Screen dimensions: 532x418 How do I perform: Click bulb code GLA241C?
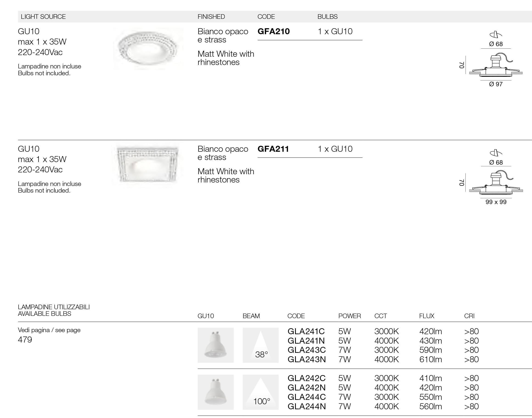[x=306, y=331]
